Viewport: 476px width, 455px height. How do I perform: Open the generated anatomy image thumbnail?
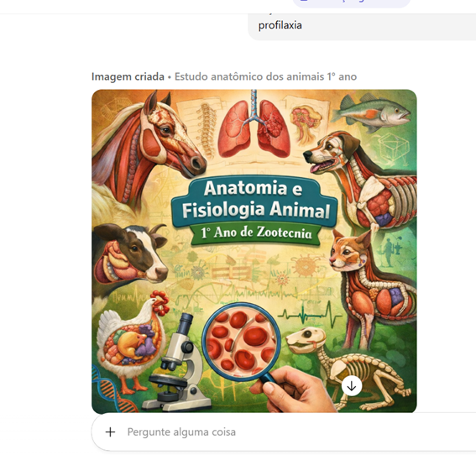[254, 251]
